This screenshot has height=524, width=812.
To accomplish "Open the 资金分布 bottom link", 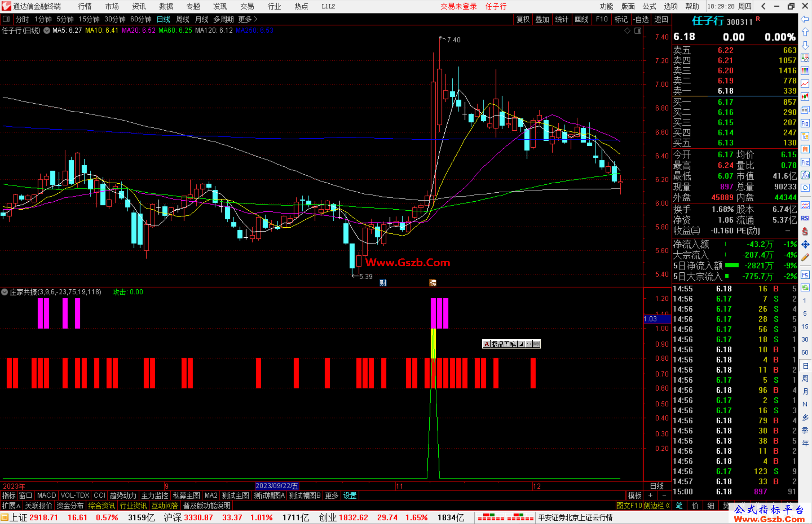I will pyautogui.click(x=70, y=506).
